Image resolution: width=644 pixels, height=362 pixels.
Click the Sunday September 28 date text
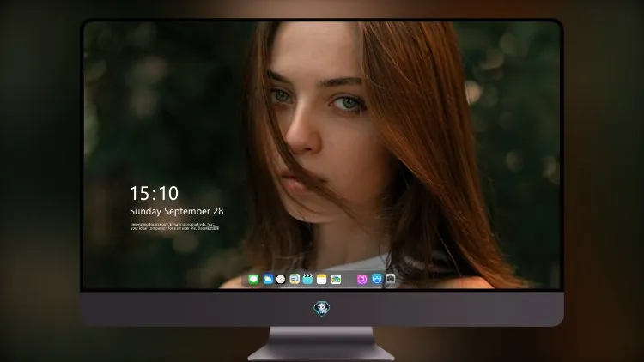[177, 211]
